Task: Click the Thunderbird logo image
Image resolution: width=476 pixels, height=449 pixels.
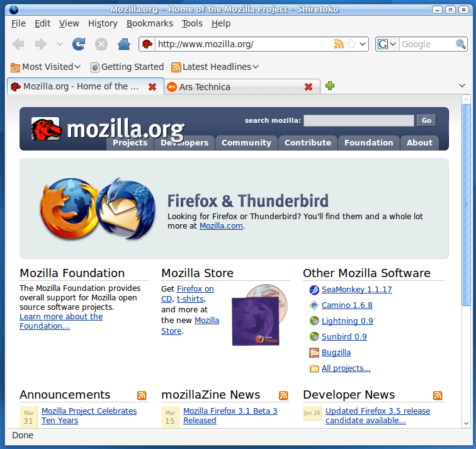Action: click(x=126, y=208)
